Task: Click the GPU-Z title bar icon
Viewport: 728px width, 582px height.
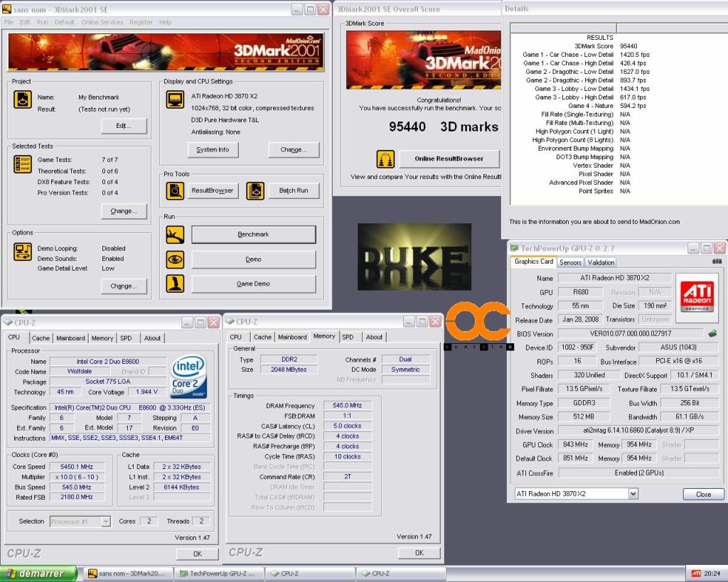Action: (514, 248)
